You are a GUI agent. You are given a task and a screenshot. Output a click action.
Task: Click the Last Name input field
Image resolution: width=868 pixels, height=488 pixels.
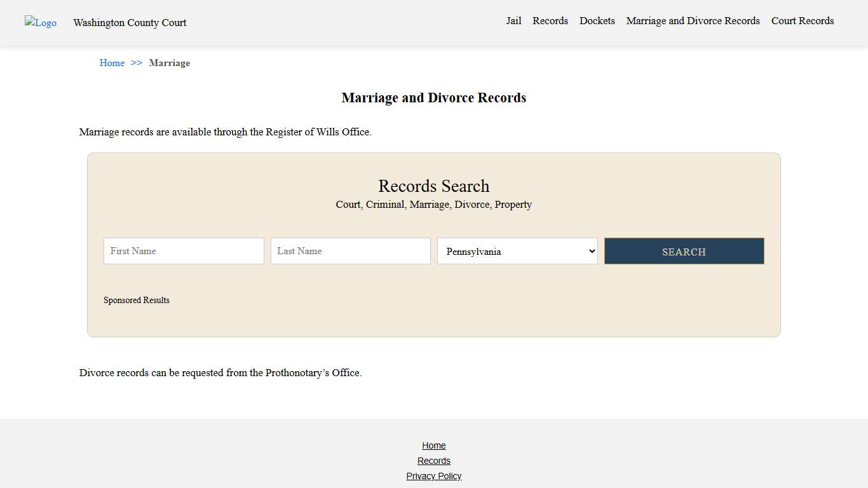[x=350, y=251]
